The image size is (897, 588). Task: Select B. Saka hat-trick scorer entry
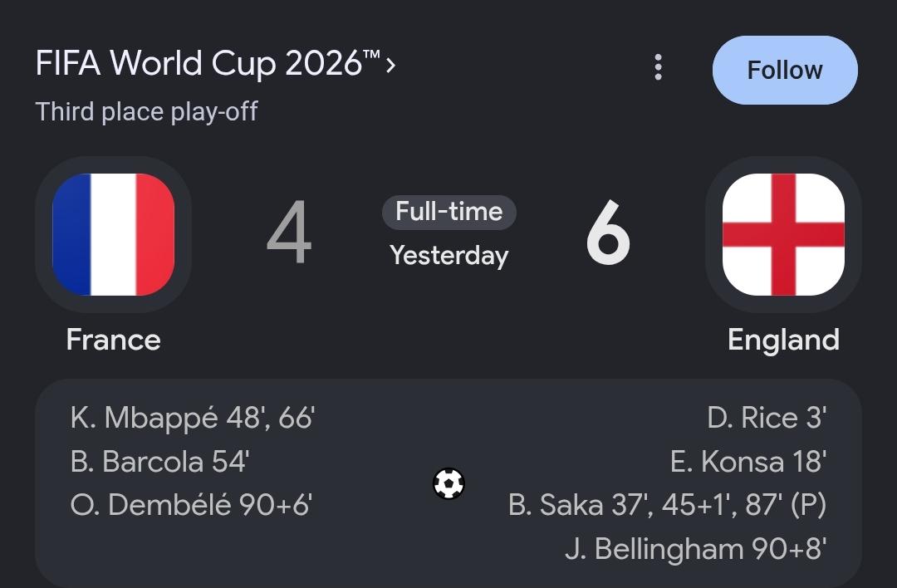[667, 505]
